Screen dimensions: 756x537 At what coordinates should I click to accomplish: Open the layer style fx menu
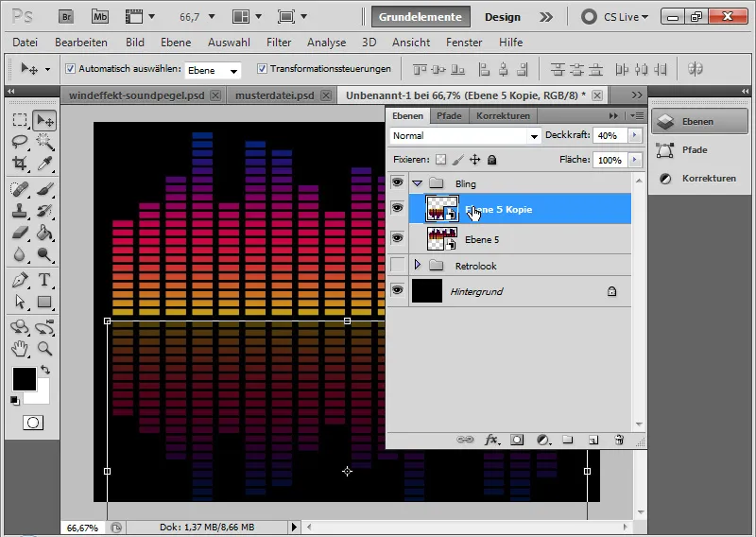(491, 440)
